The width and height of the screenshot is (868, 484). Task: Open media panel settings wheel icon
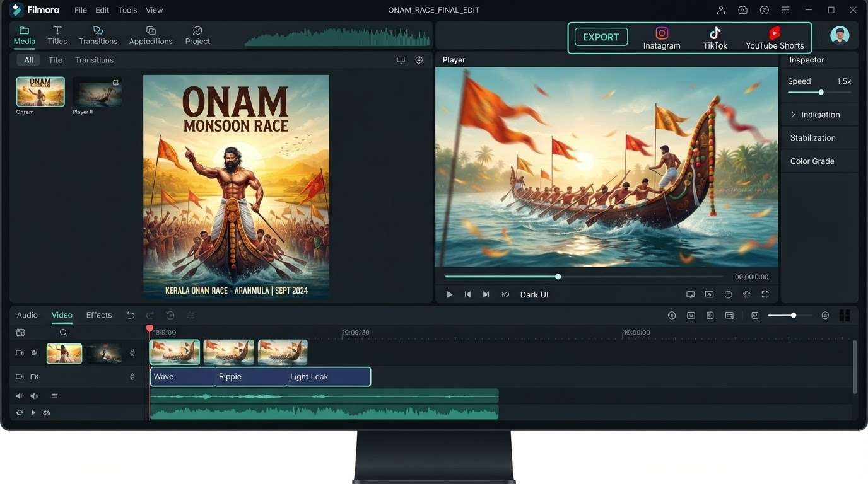coord(419,60)
